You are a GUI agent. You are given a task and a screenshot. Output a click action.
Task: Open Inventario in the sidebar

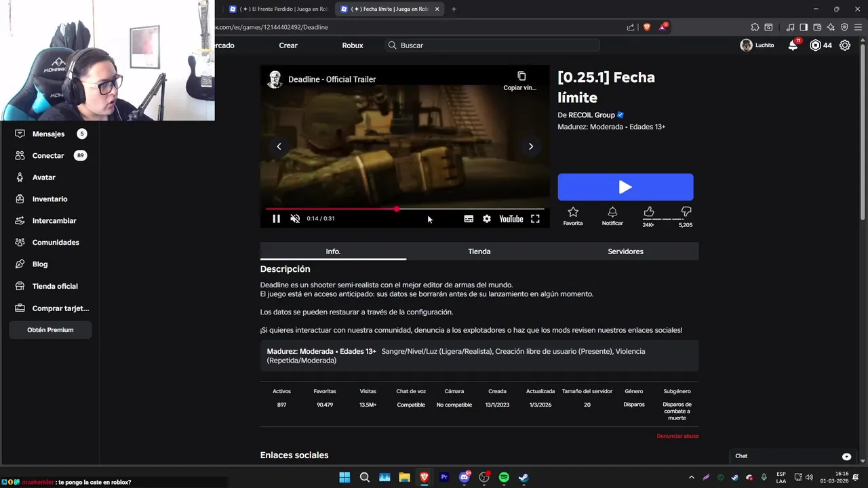[x=50, y=199]
